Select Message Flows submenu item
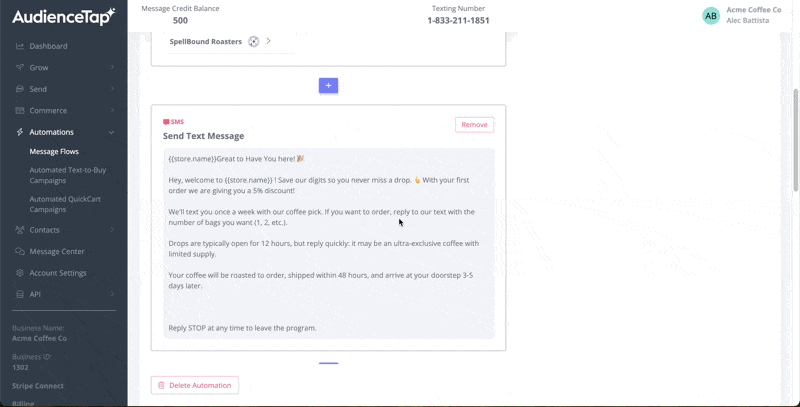The image size is (800, 407). 54,151
